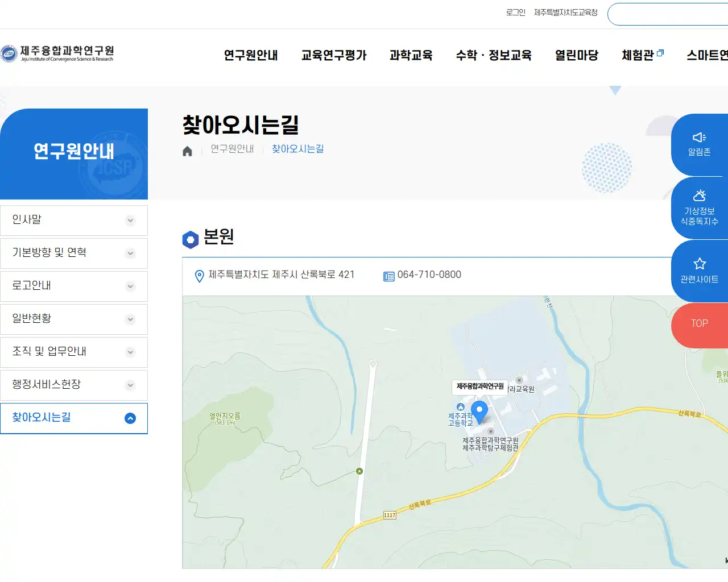Click the 로그인 link
728x582 pixels.
[516, 13]
